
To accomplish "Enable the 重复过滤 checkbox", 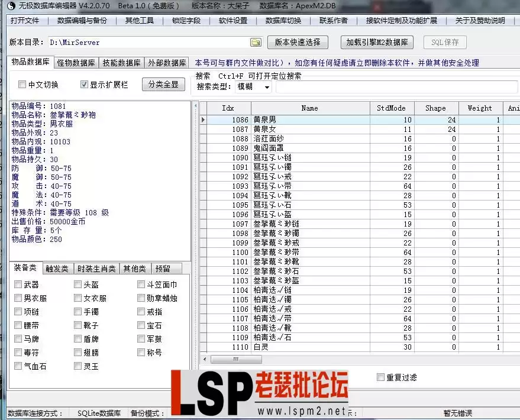I will pyautogui.click(x=380, y=378).
